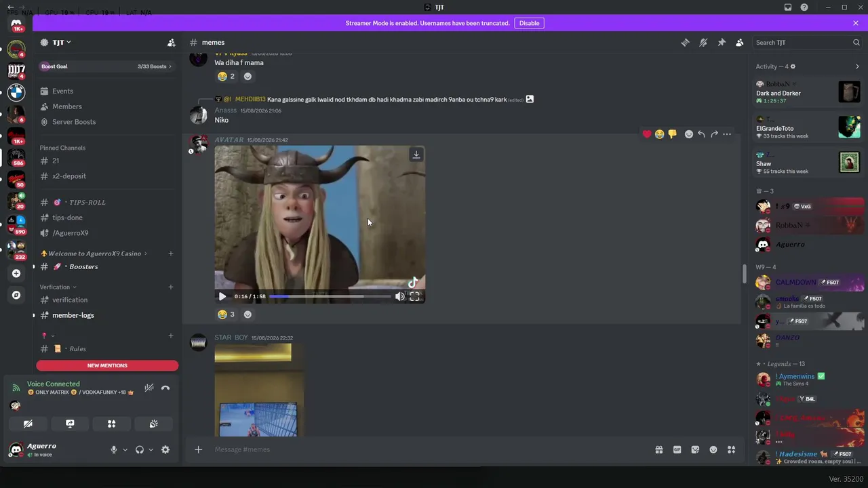The height and width of the screenshot is (488, 868).
Task: Open the invite people icon beside TJT
Action: tap(172, 43)
